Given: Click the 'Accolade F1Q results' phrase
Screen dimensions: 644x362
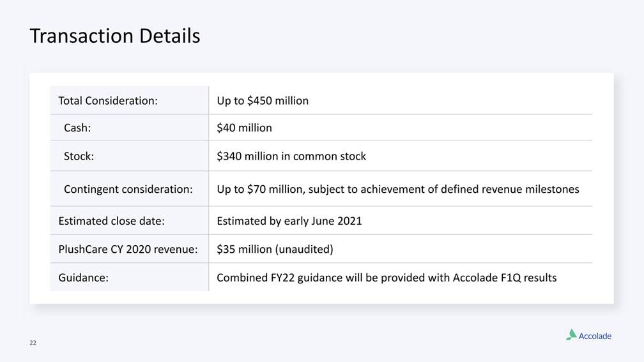Looking at the screenshot, I should [505, 278].
